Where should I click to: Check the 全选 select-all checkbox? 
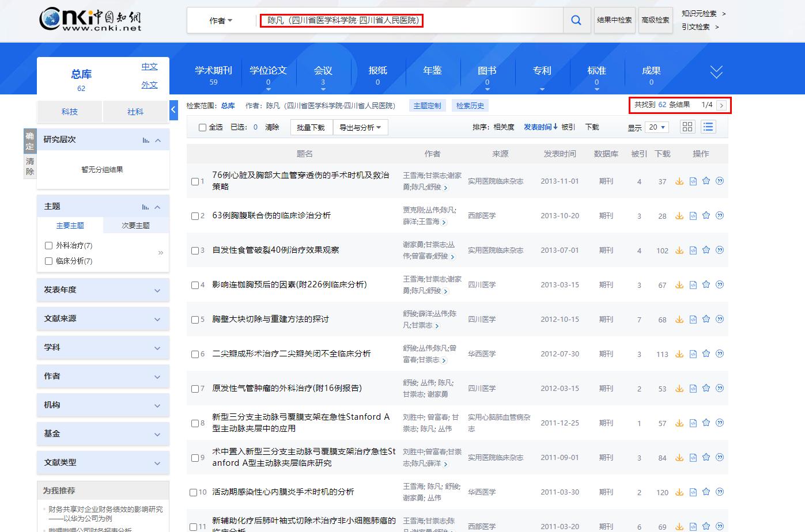click(201, 127)
